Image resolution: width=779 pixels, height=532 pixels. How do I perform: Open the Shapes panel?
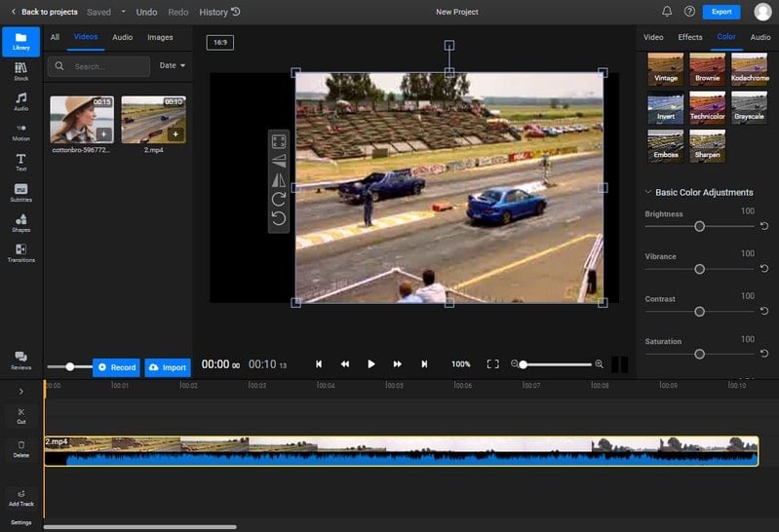coord(20,223)
